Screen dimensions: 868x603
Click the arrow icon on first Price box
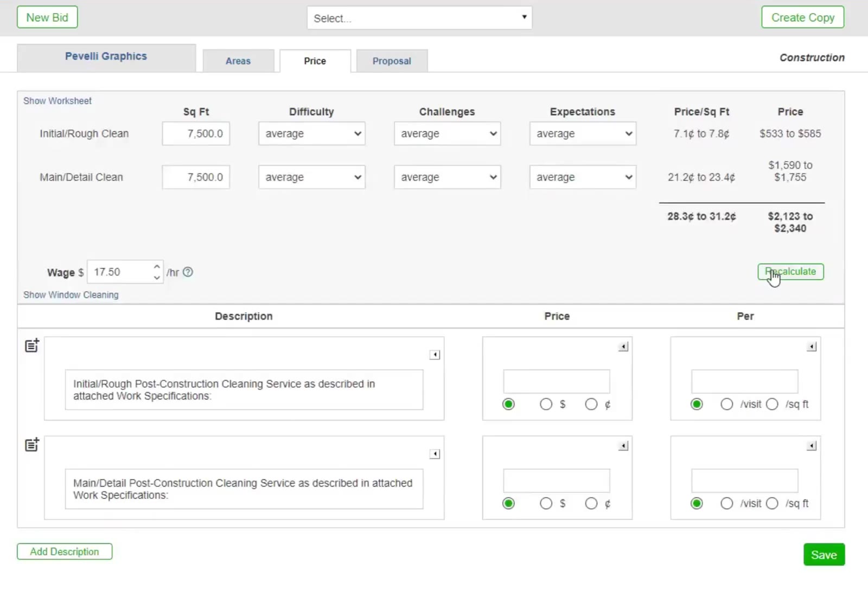623,347
